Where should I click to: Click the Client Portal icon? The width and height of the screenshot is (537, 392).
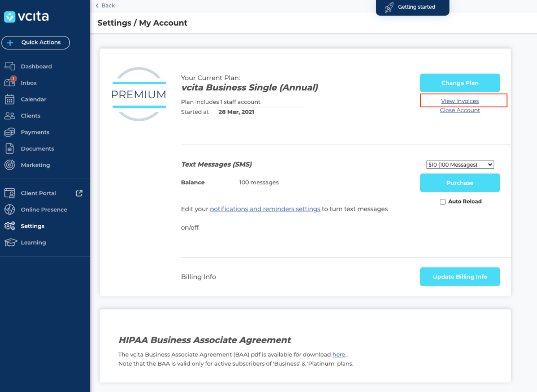10,193
